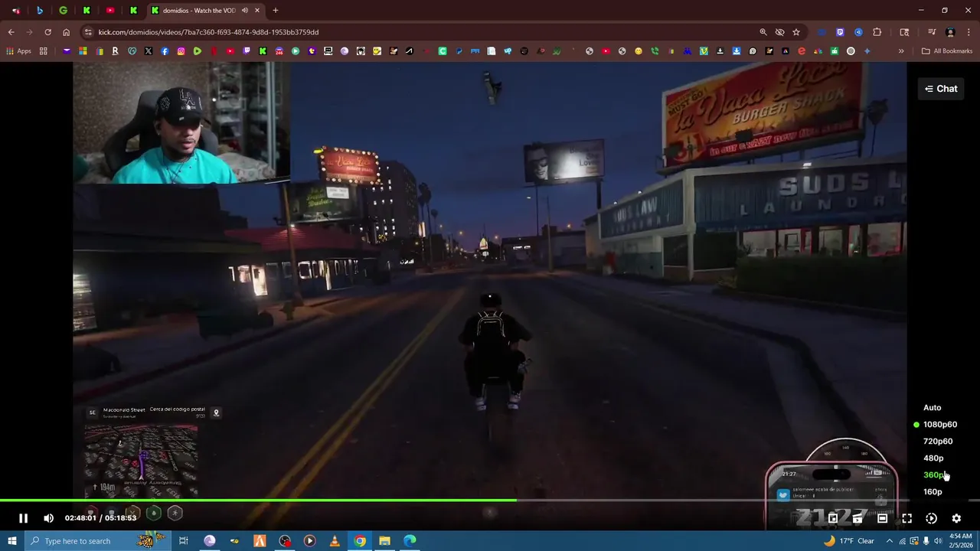Click the kick.com URL address bar
Viewport: 980px width, 551px height.
coord(421,32)
